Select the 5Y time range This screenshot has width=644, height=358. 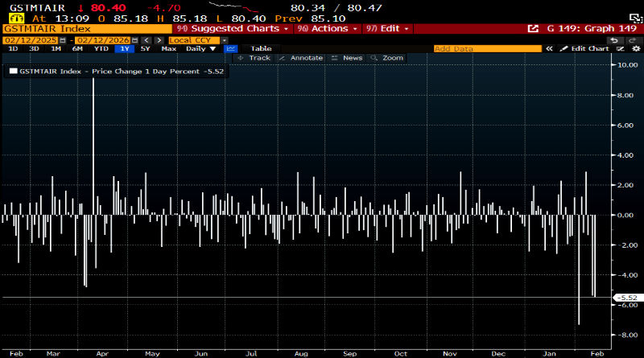(145, 48)
